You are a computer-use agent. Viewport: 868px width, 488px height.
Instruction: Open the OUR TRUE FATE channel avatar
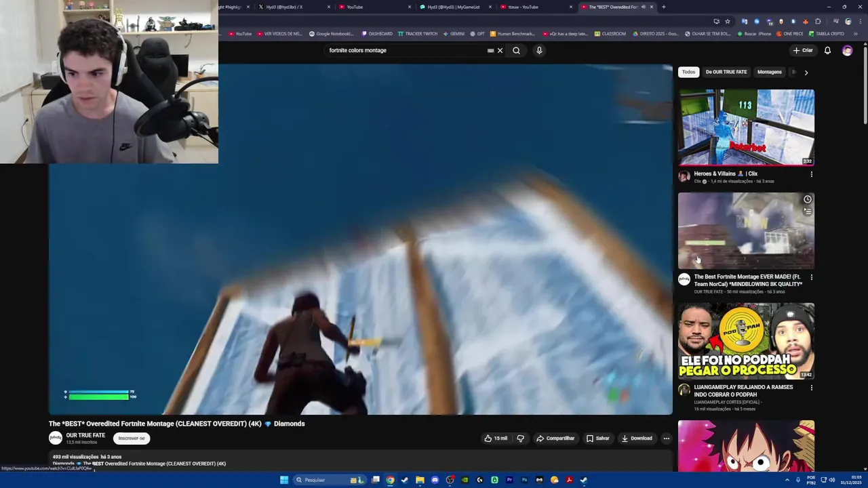click(x=56, y=438)
